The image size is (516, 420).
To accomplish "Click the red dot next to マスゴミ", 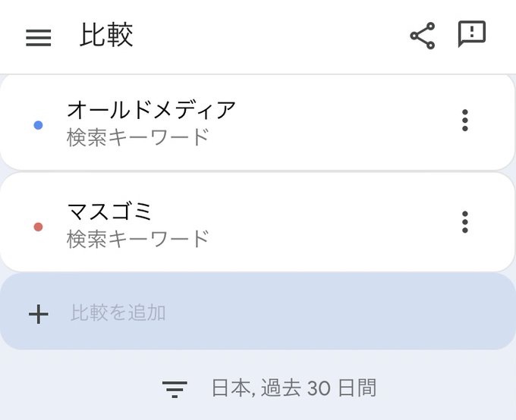I will click(x=38, y=227).
